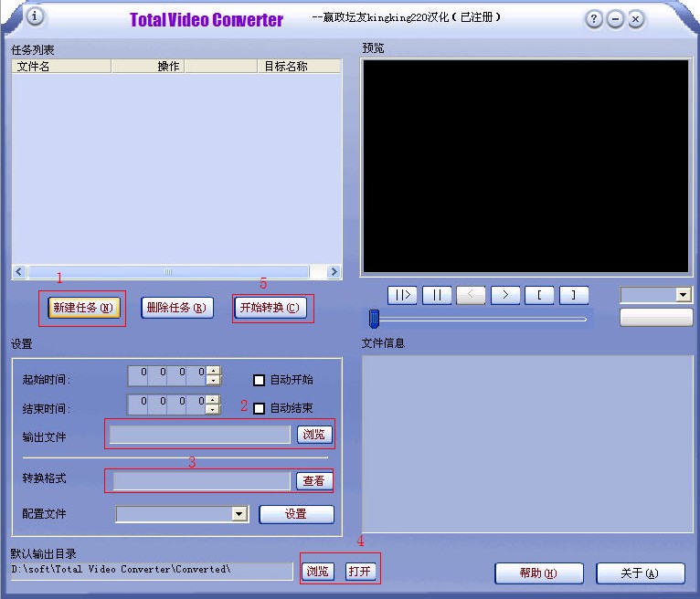Increase the 起始时间 value with up arrow

point(214,371)
